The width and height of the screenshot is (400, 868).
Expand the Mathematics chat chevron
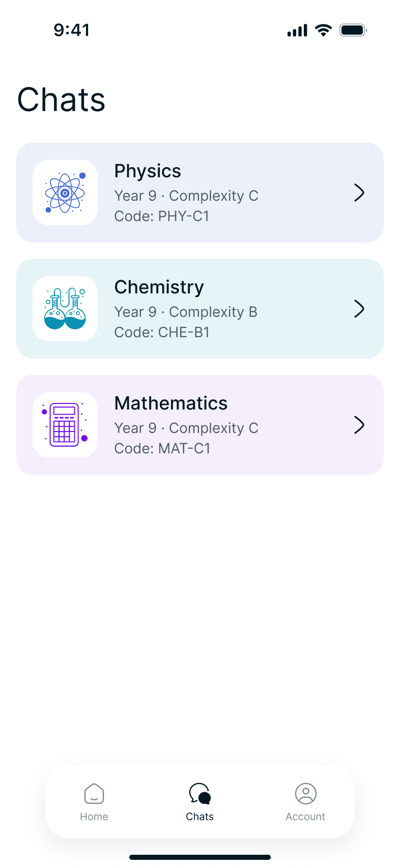point(359,425)
